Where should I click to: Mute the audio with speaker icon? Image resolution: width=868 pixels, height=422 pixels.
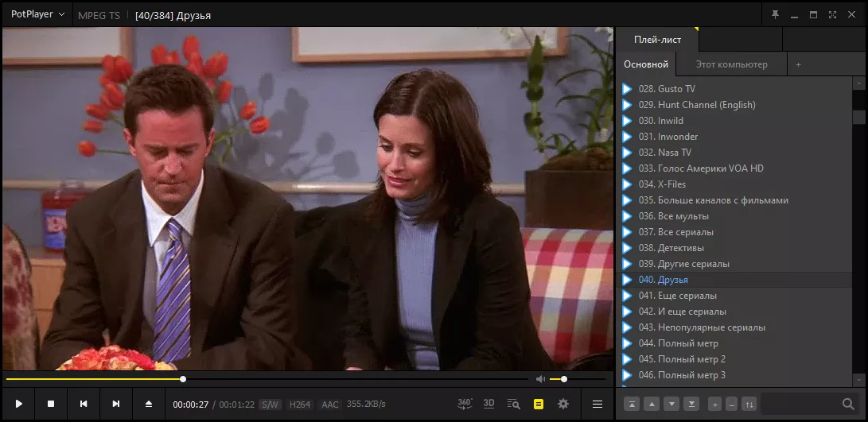coord(541,379)
